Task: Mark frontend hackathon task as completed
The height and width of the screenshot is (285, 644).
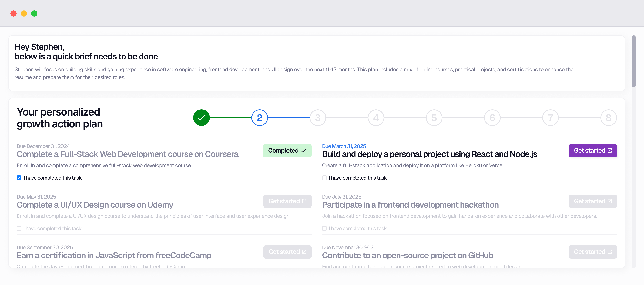Action: (x=324, y=229)
